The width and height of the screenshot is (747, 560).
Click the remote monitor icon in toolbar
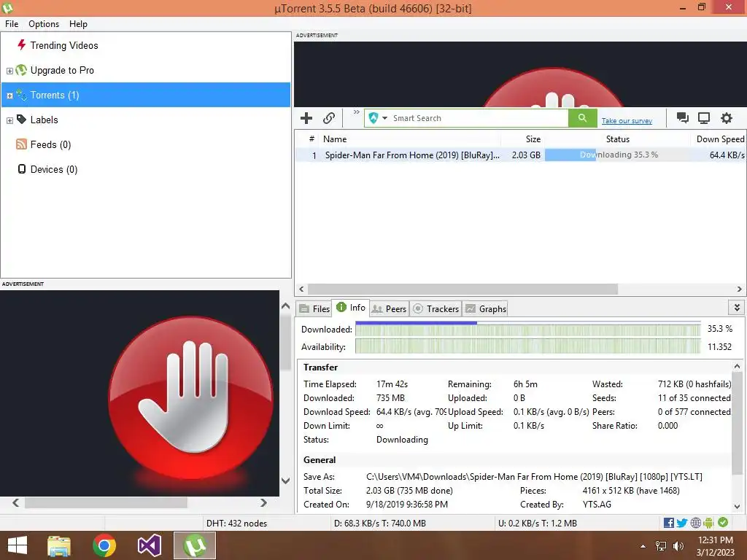point(704,118)
